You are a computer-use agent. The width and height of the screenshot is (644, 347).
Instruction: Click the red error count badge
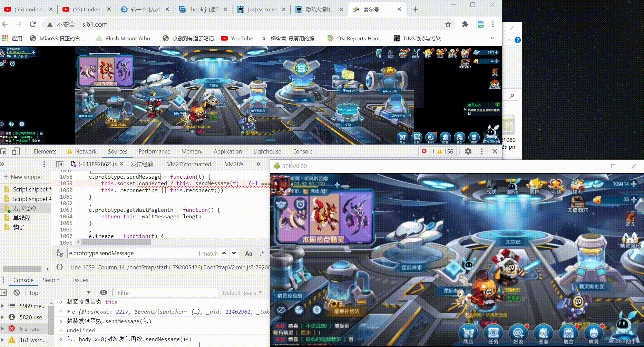tap(428, 151)
